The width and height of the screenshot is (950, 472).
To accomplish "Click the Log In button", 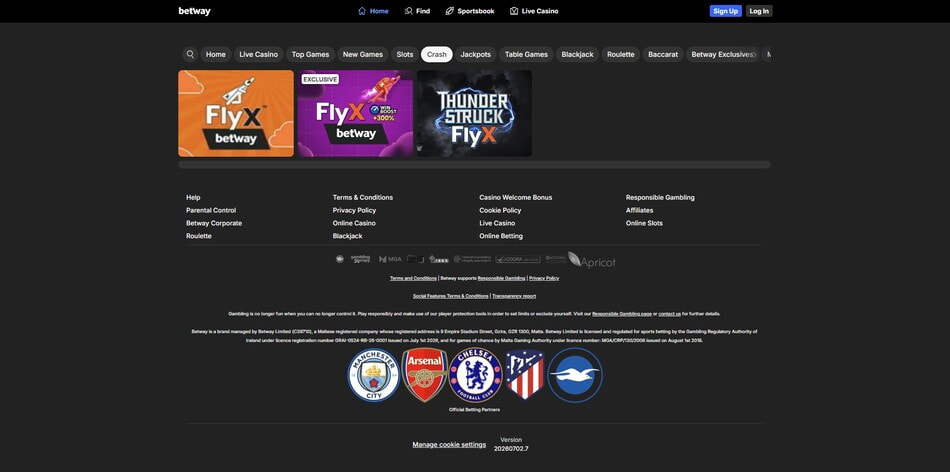I will point(759,11).
